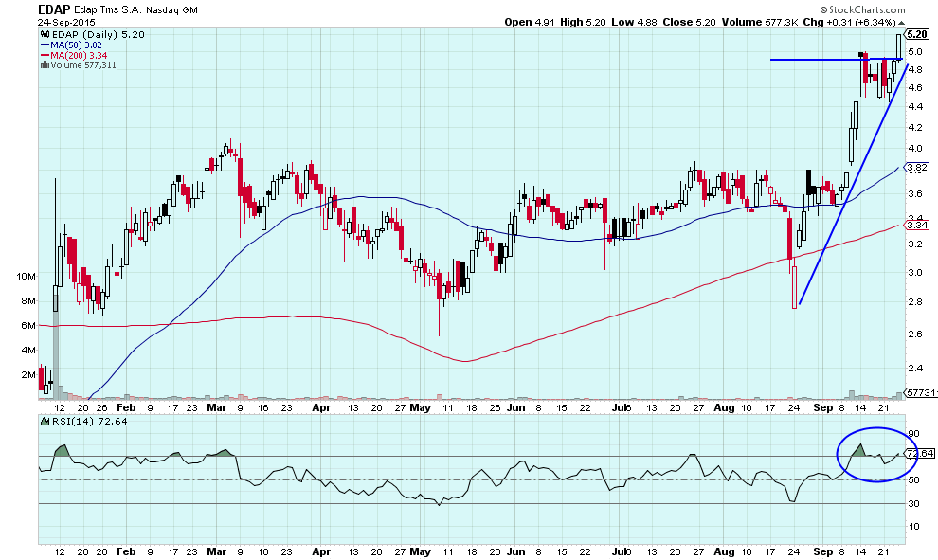The width and height of the screenshot is (938, 560).
Task: Click Feb on date axis above RSI panel
Action: click(x=126, y=408)
